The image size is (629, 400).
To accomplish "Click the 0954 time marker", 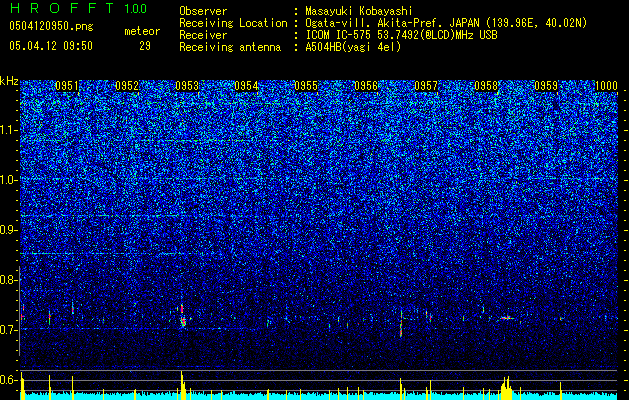I will (246, 86).
